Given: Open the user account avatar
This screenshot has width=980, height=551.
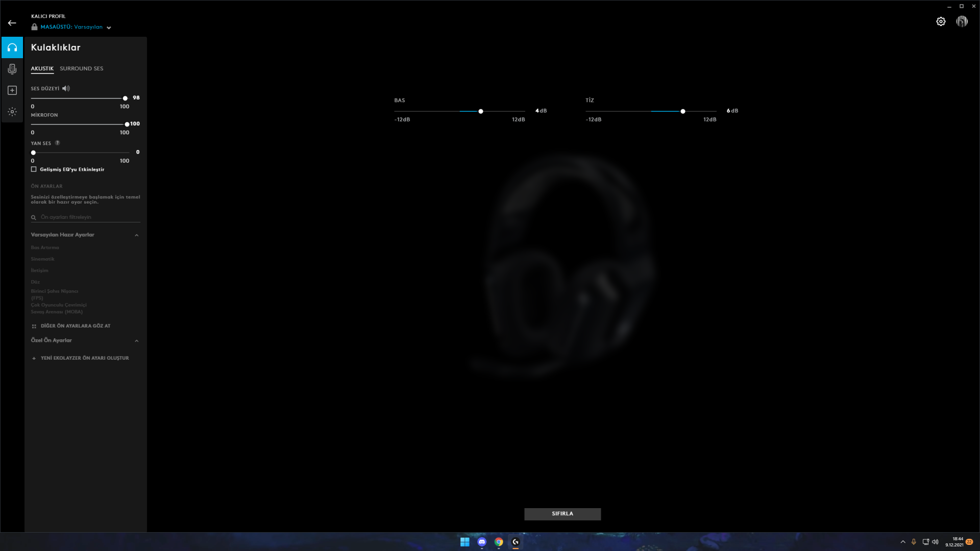Looking at the screenshot, I should coord(962,21).
